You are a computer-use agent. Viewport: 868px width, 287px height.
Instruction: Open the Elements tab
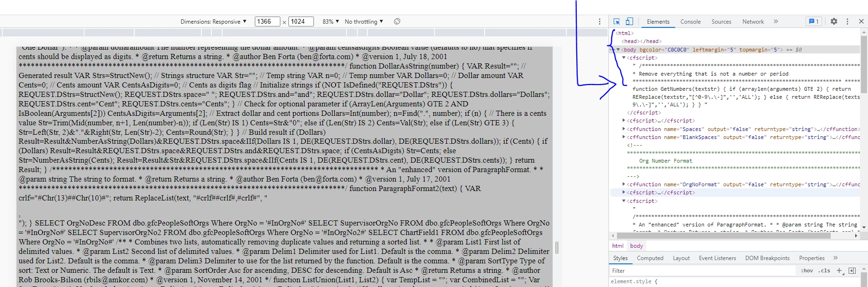[658, 22]
